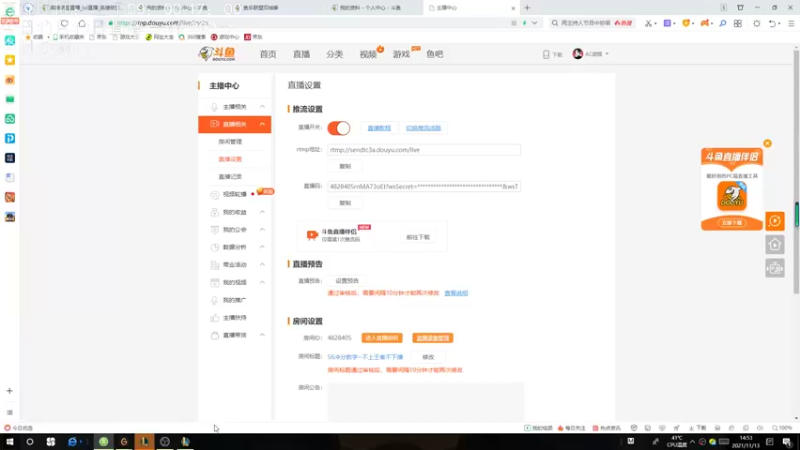Open the user account dropdown in the header
800x450 pixels.
[591, 54]
